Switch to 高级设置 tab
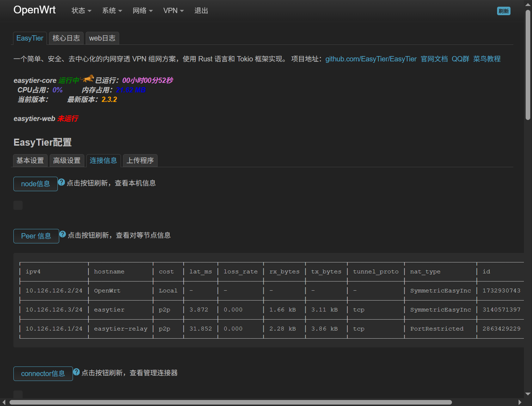The width and height of the screenshot is (532, 406). [x=67, y=160]
